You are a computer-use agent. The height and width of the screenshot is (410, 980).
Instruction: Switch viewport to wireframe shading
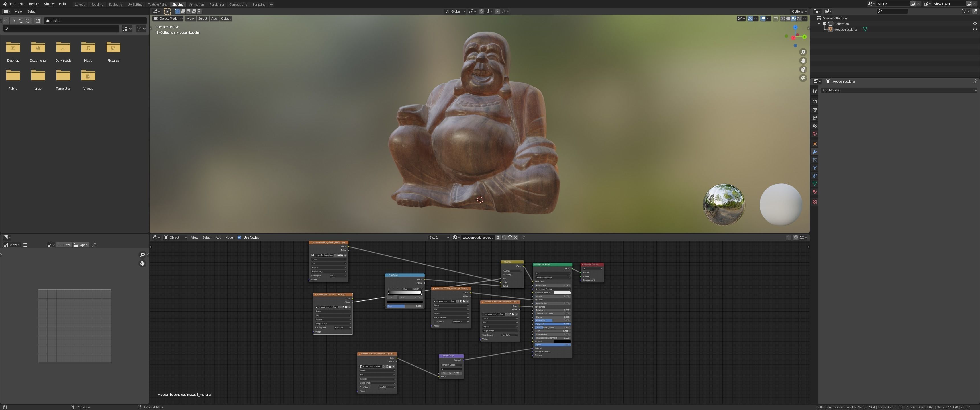783,19
